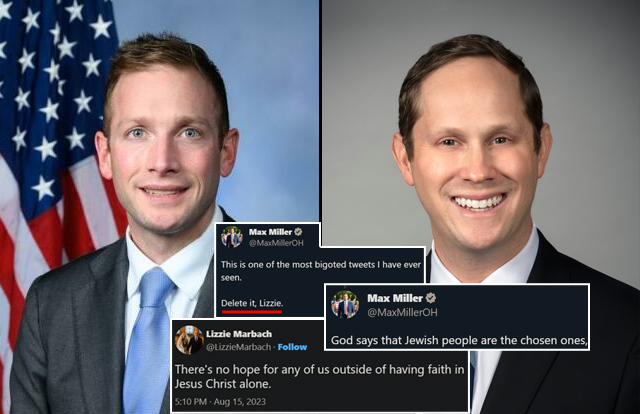Click the verified badge in the larger Max Miller tweet
Image resolution: width=640 pixels, height=414 pixels.
click(431, 298)
